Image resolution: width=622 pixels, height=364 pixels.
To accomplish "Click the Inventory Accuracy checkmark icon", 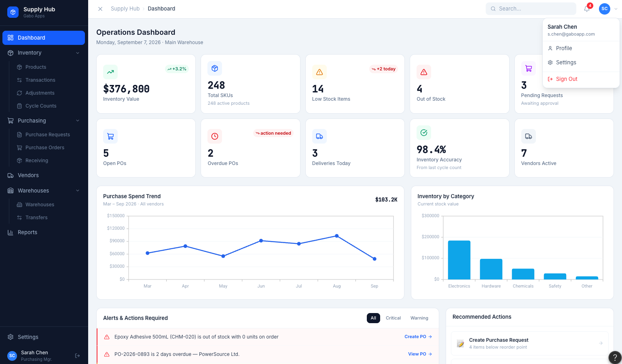I will [x=424, y=133].
